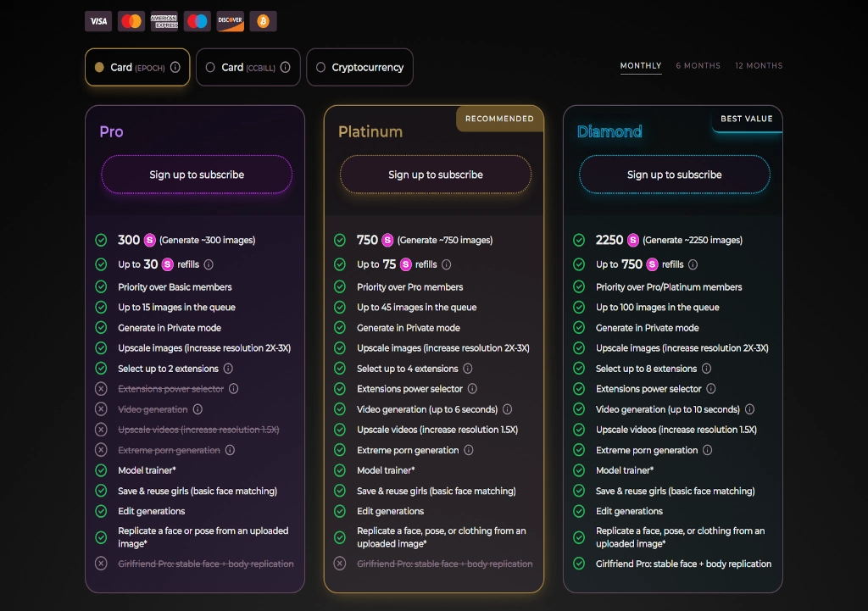Open the 12 months pricing view
The width and height of the screenshot is (868, 611).
[759, 65]
